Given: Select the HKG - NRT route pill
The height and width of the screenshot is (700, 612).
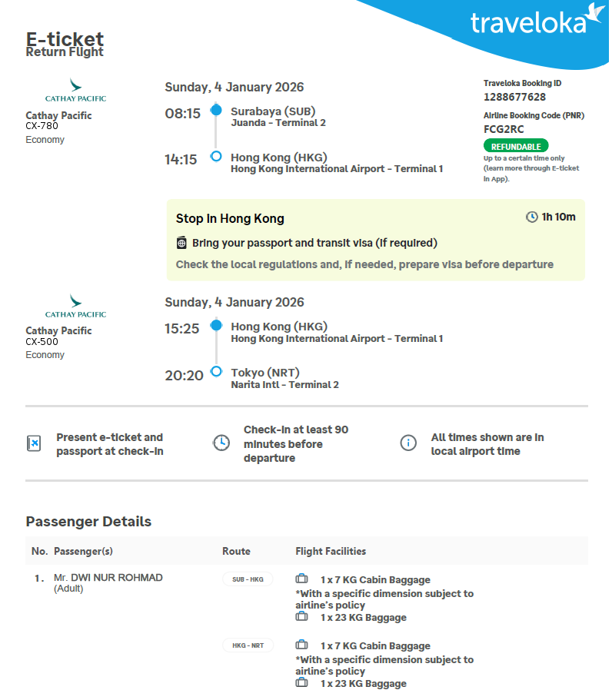Looking at the screenshot, I should pos(248,645).
